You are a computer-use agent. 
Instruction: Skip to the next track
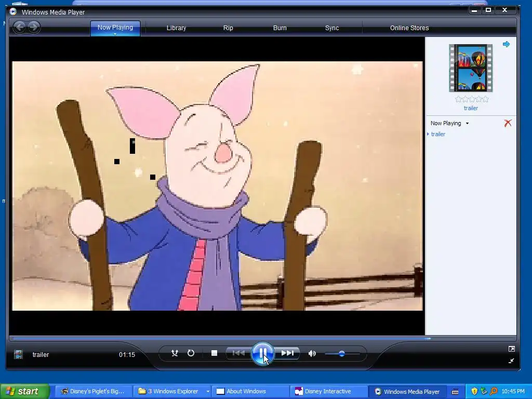287,353
